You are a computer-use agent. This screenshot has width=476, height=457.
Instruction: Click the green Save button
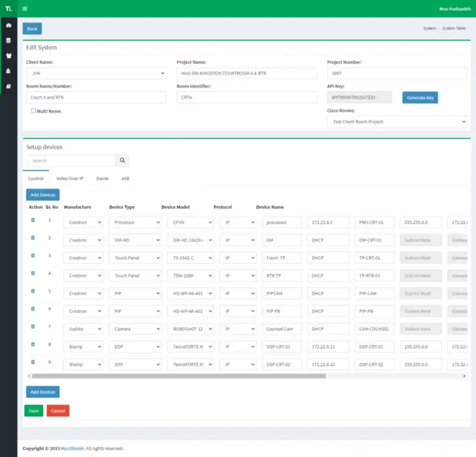(x=34, y=411)
